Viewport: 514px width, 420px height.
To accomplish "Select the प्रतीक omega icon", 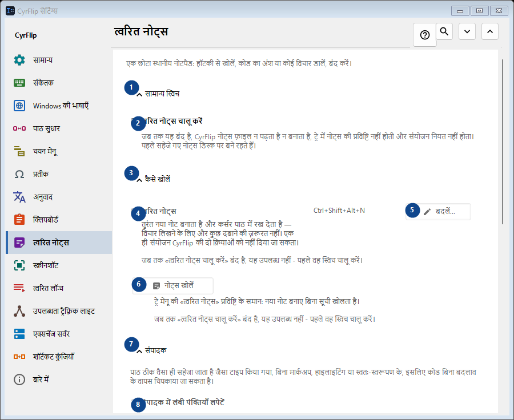I will click(x=19, y=174).
